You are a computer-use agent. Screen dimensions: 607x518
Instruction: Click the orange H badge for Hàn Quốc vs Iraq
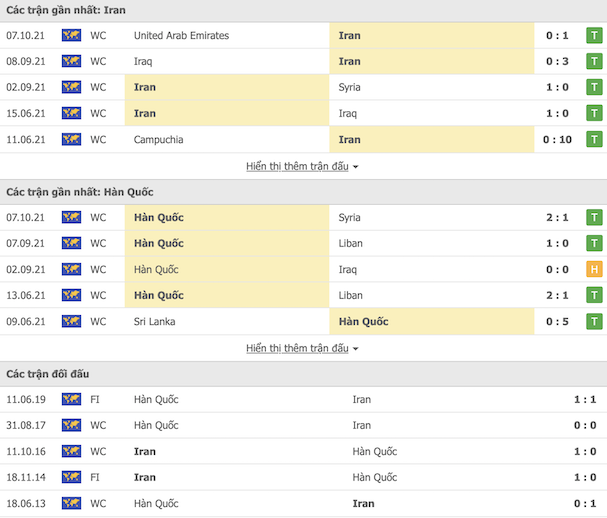tap(594, 269)
